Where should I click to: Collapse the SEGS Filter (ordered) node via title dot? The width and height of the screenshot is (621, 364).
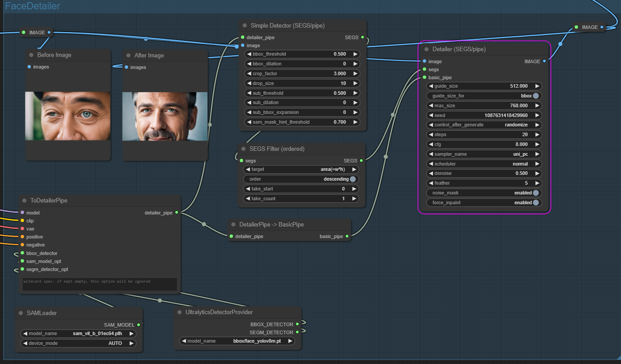click(244, 149)
